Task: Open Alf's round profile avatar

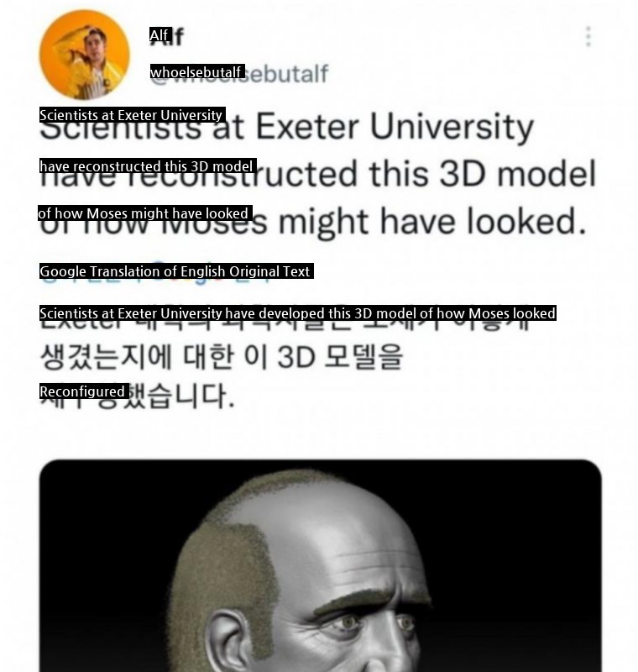Action: 84,55
